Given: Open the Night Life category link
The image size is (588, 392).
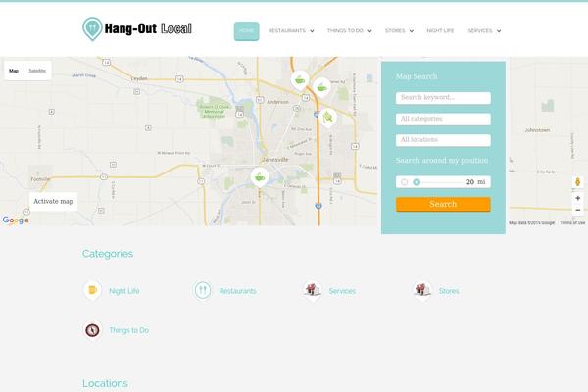Looking at the screenshot, I should pyautogui.click(x=124, y=291).
